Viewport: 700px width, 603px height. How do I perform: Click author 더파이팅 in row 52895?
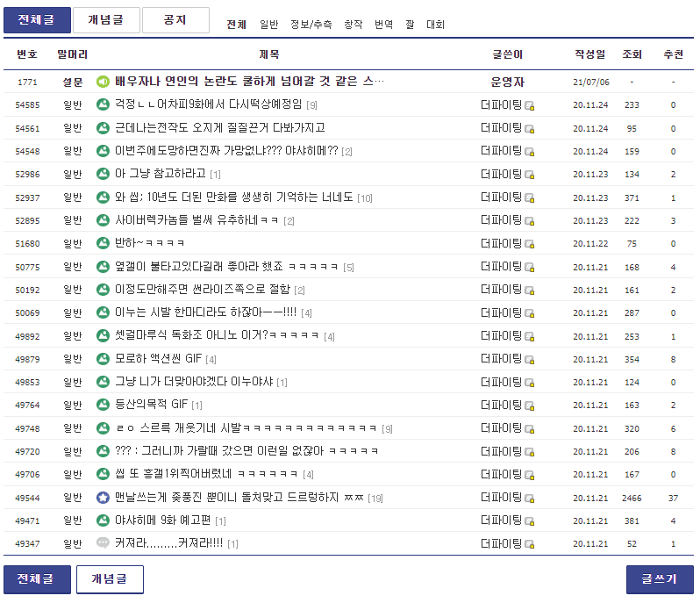(502, 220)
